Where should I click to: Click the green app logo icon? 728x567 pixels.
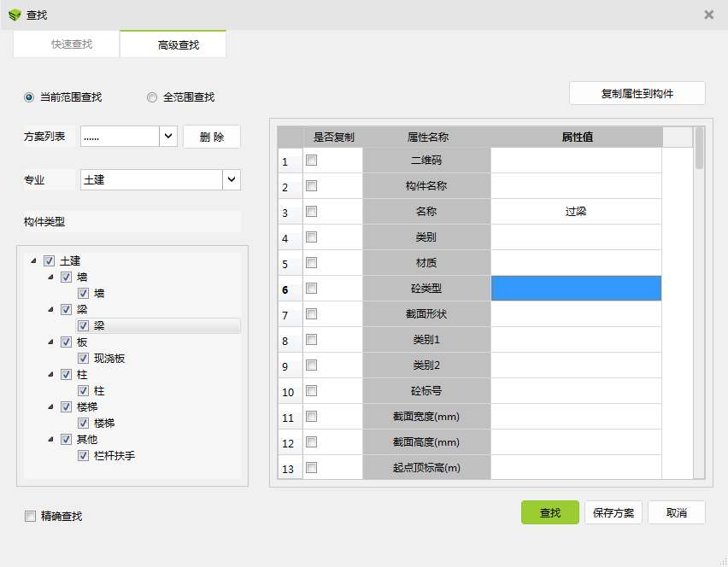(x=15, y=15)
